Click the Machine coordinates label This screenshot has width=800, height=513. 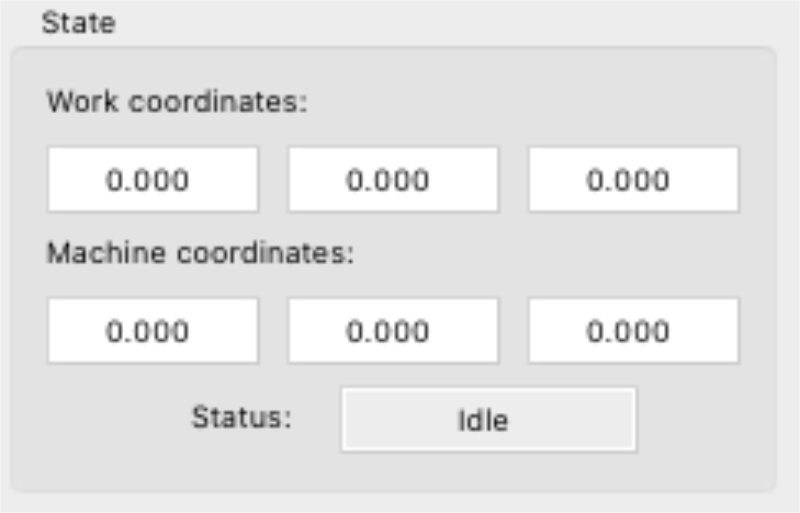click(200, 253)
